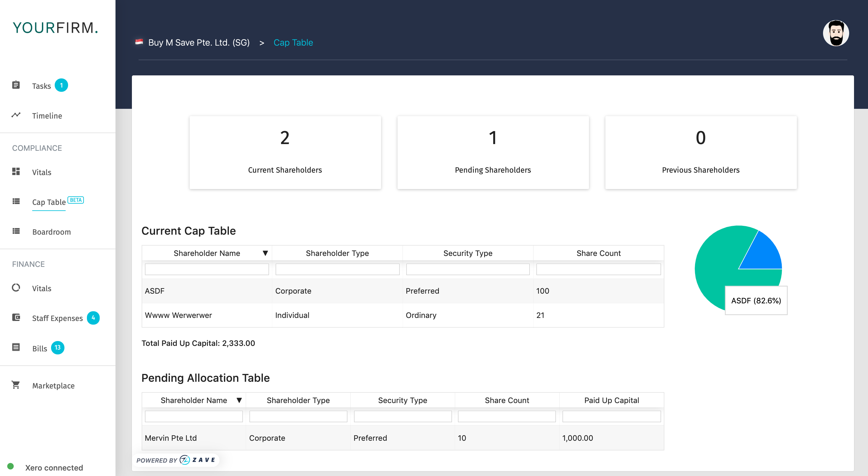The height and width of the screenshot is (476, 868).
Task: Focus the Share Count filter in Current Cap Table
Action: click(598, 269)
